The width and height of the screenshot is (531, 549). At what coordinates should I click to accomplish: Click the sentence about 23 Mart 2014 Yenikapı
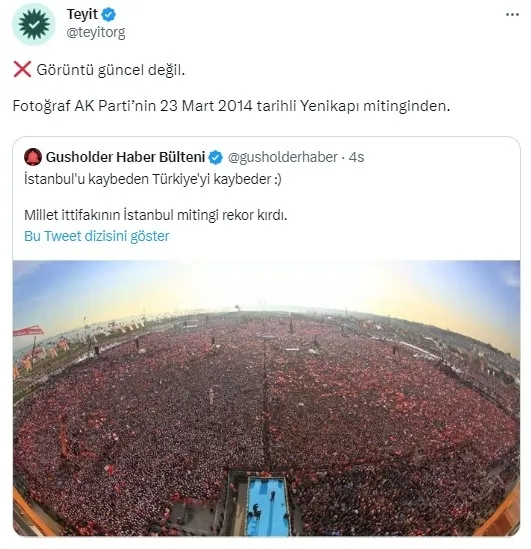[x=231, y=106]
